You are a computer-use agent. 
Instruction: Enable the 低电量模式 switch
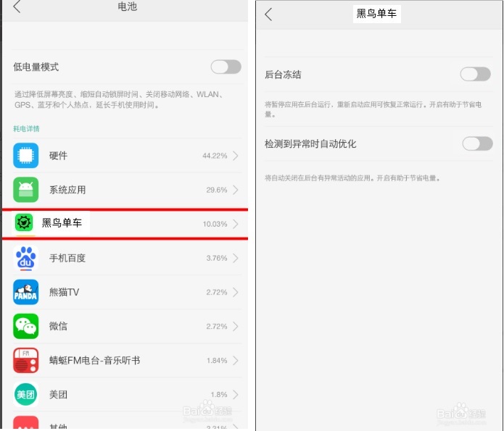click(226, 67)
